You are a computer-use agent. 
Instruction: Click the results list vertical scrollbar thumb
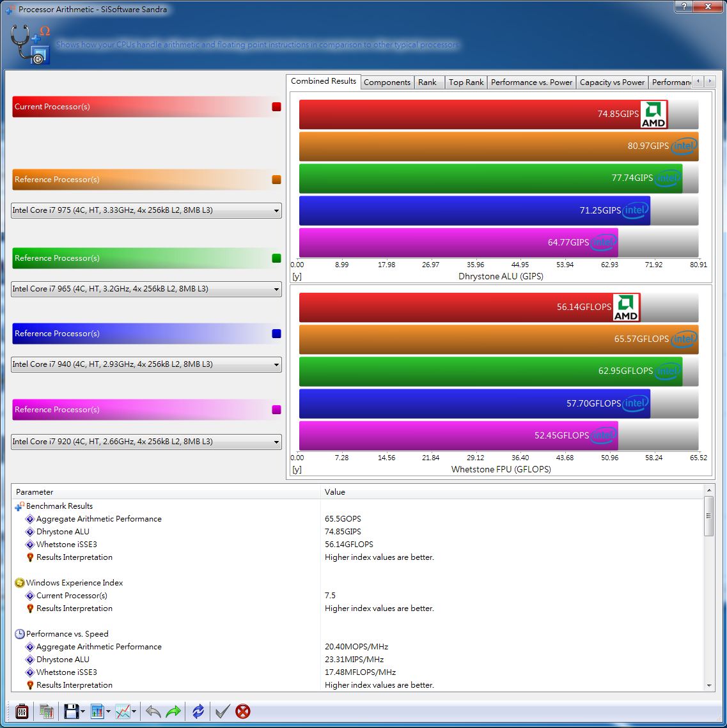coord(708,516)
